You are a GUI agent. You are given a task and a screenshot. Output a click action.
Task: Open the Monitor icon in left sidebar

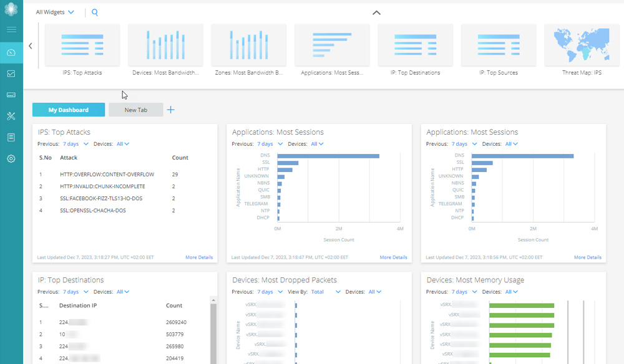[x=11, y=74]
